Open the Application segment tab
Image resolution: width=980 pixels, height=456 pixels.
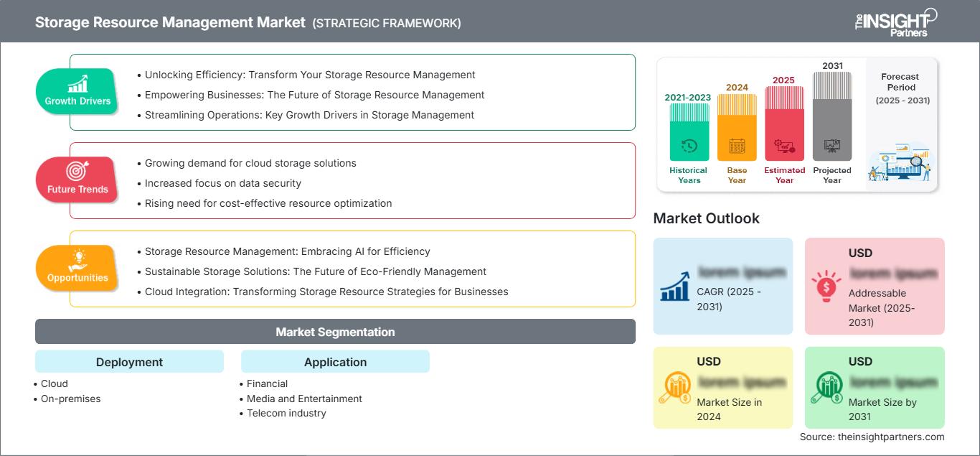point(335,361)
